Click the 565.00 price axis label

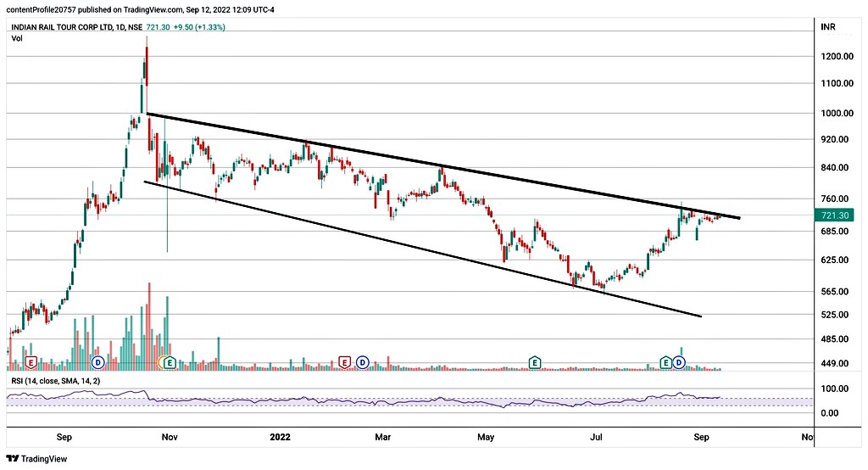pos(835,292)
